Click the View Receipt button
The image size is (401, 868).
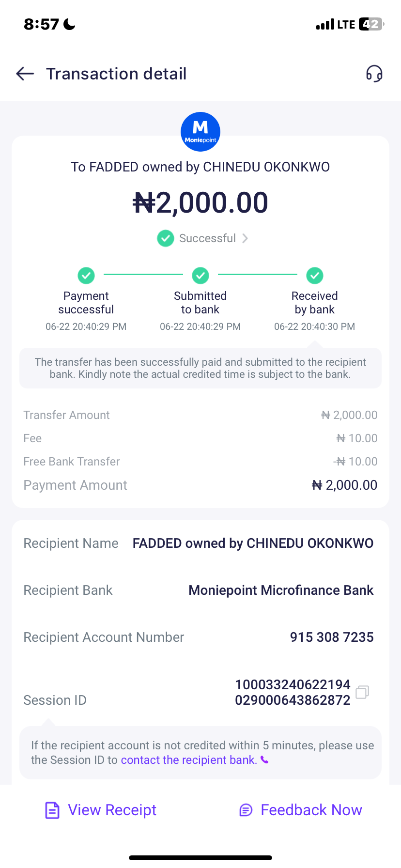click(x=112, y=810)
